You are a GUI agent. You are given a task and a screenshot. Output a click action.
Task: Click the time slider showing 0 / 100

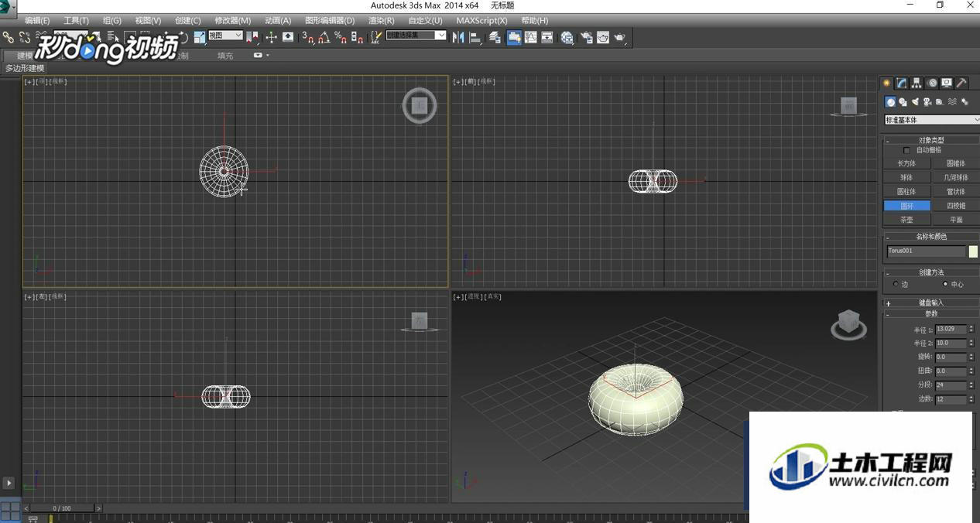(62, 508)
